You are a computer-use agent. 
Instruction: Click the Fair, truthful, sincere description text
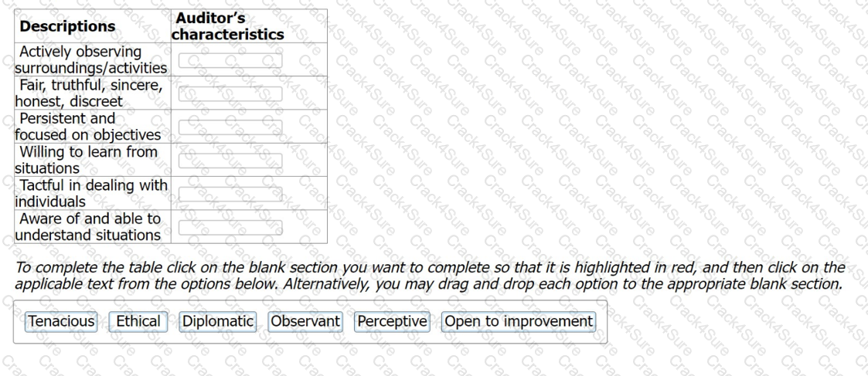click(x=89, y=93)
